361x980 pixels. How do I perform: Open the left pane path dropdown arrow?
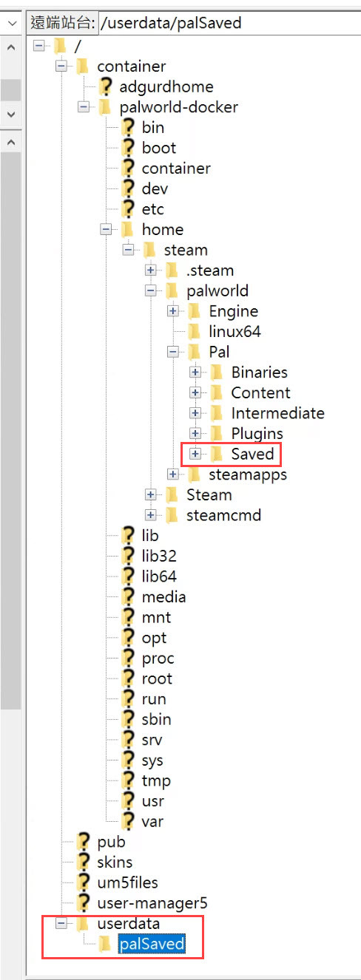coord(11,23)
